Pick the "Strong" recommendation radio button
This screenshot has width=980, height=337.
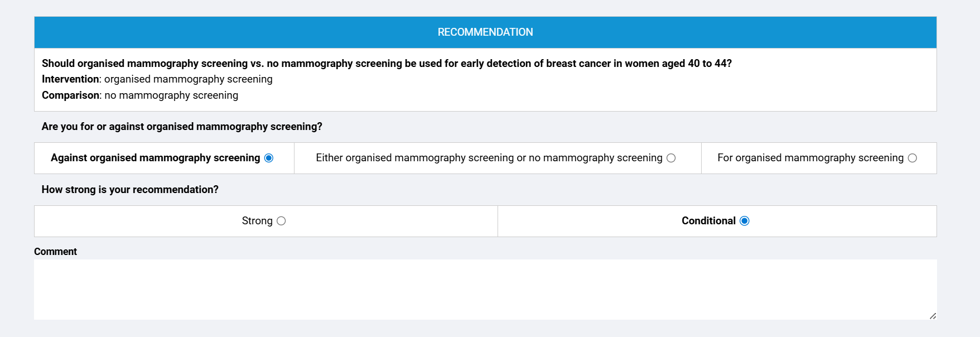[281, 221]
